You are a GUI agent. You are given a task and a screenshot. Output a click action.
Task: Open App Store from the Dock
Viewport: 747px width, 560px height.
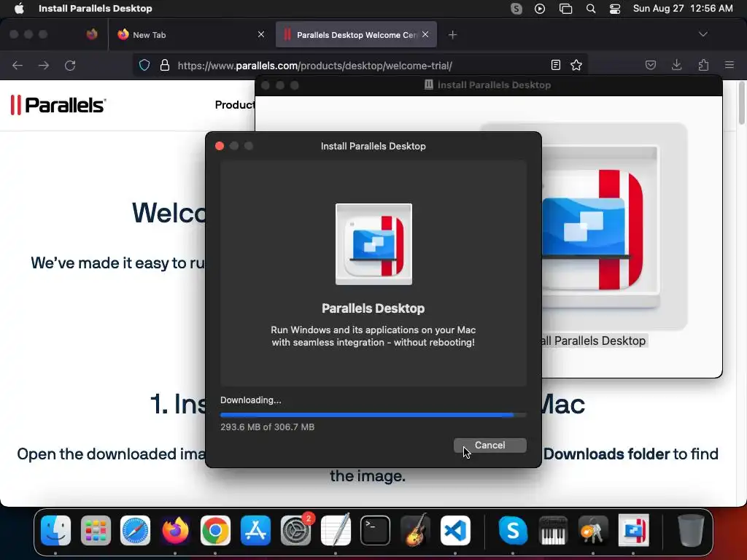coord(255,530)
